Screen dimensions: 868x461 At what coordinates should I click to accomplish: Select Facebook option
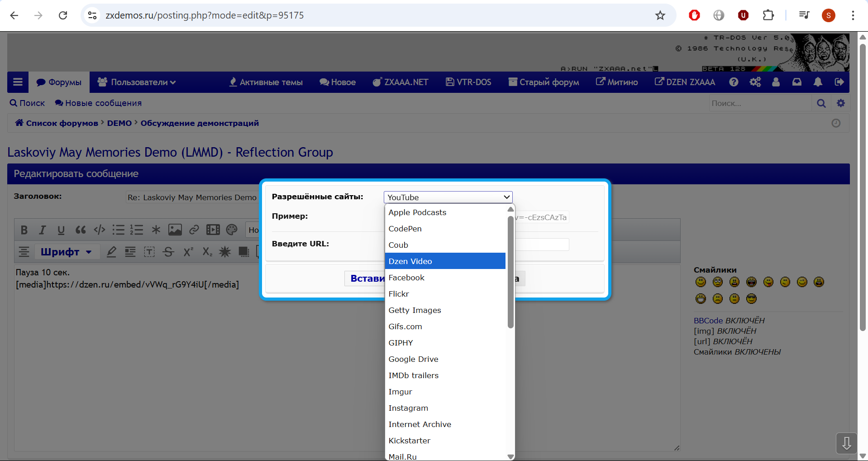point(445,278)
